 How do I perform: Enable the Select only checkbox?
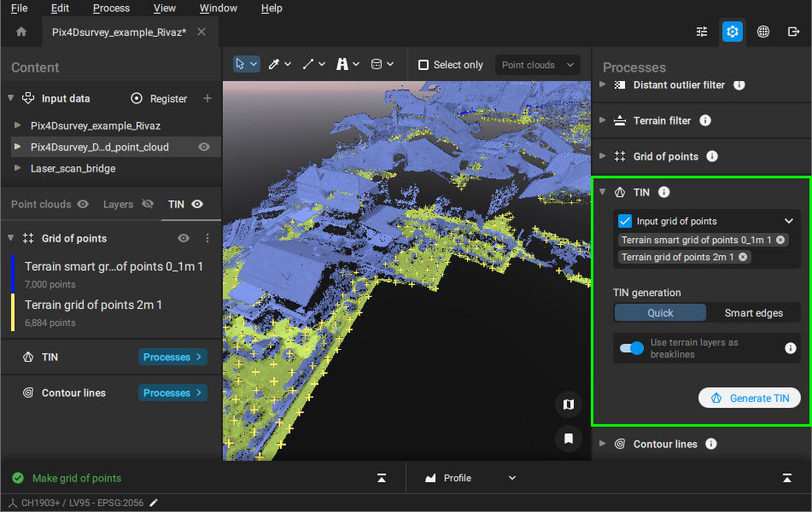coord(424,65)
